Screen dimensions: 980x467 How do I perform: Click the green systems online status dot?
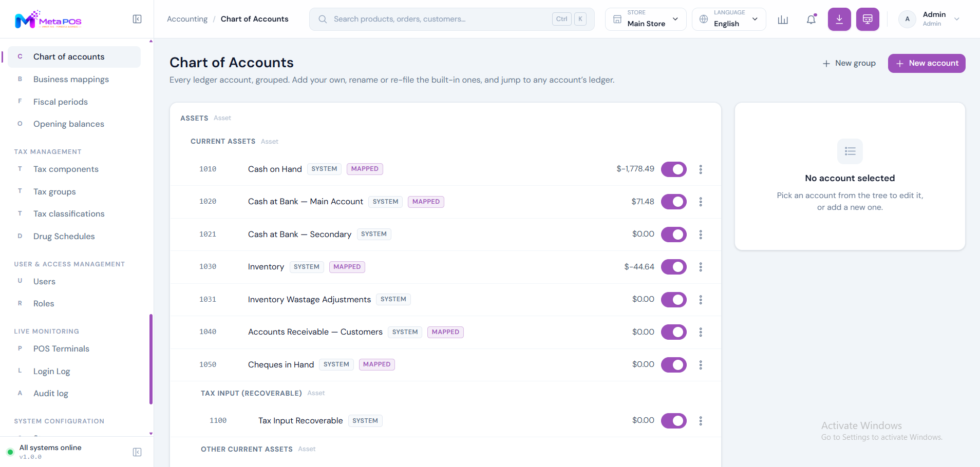(10, 452)
